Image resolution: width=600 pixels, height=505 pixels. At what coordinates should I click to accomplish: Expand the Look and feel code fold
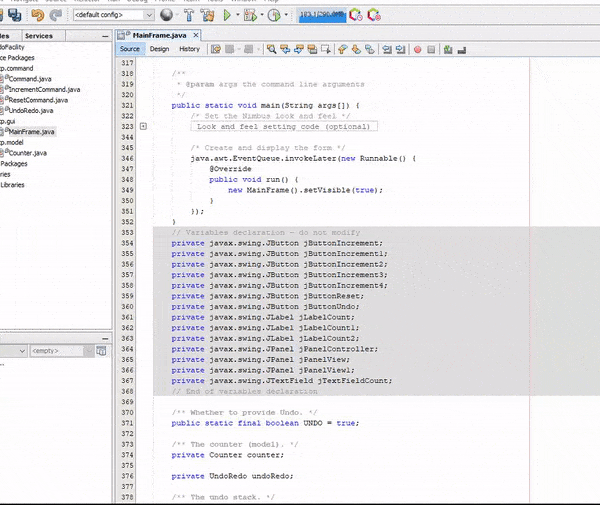pos(144,127)
